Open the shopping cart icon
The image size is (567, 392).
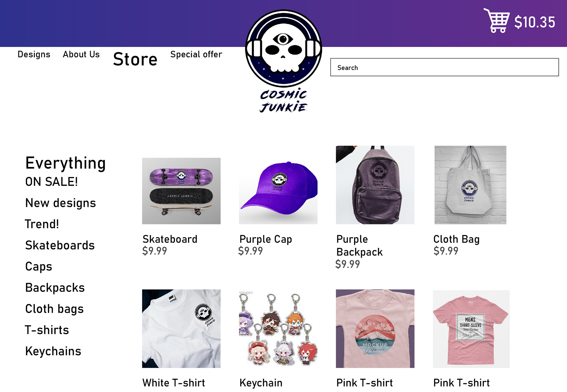496,20
